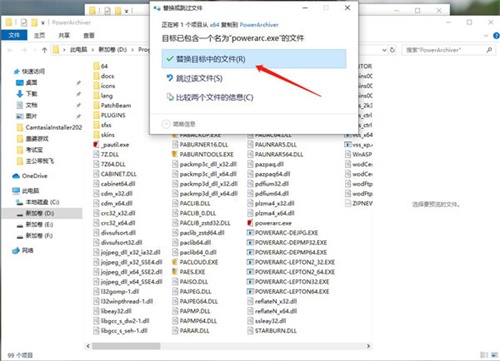Expand the ribbon with chevron
The height and width of the screenshot is (361, 500).
click(x=486, y=35)
